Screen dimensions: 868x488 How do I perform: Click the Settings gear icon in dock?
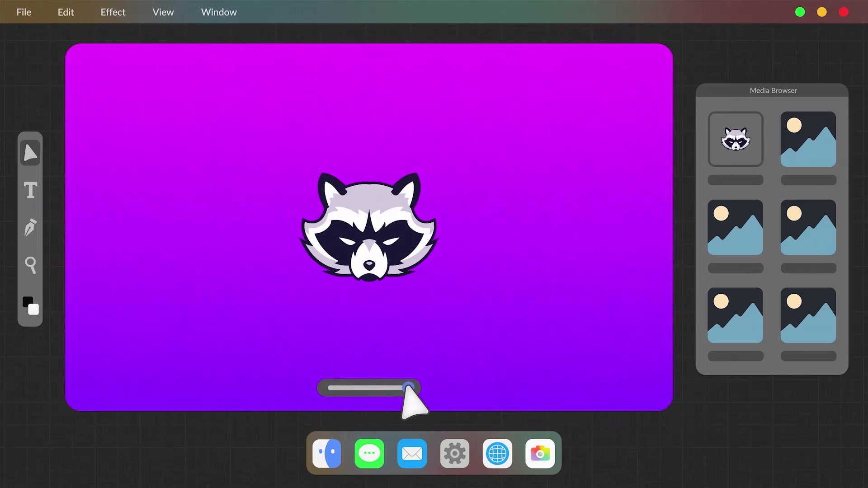(454, 454)
